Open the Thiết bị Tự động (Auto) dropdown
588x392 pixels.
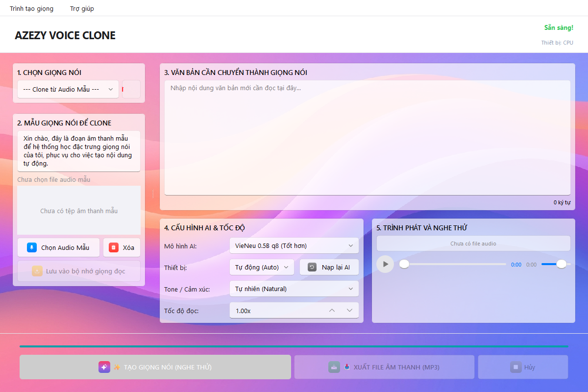262,267
